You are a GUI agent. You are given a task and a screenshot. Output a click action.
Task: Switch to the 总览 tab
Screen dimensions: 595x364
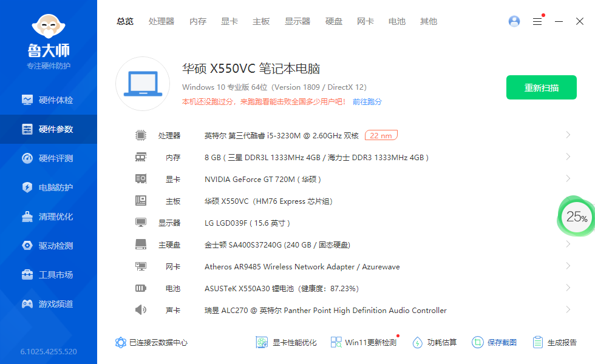pos(125,22)
